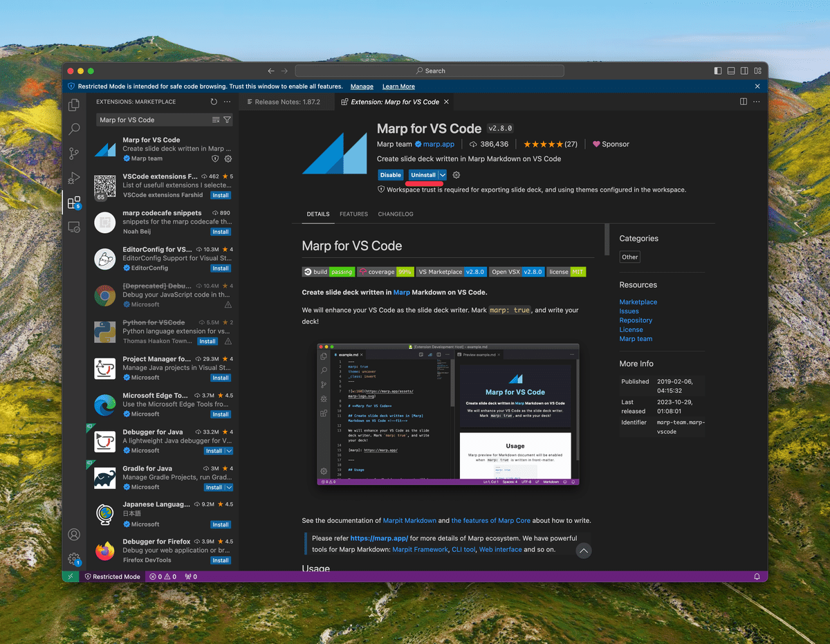Open the Repository resource link
The image size is (830, 644).
(636, 320)
